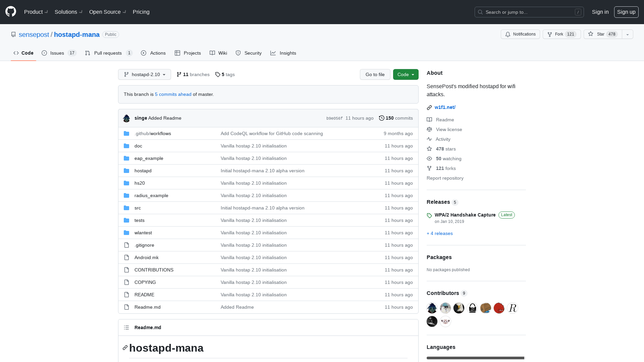Viewport: 644px width, 362px height.
Task: Click the Go to file button
Action: coord(375,74)
